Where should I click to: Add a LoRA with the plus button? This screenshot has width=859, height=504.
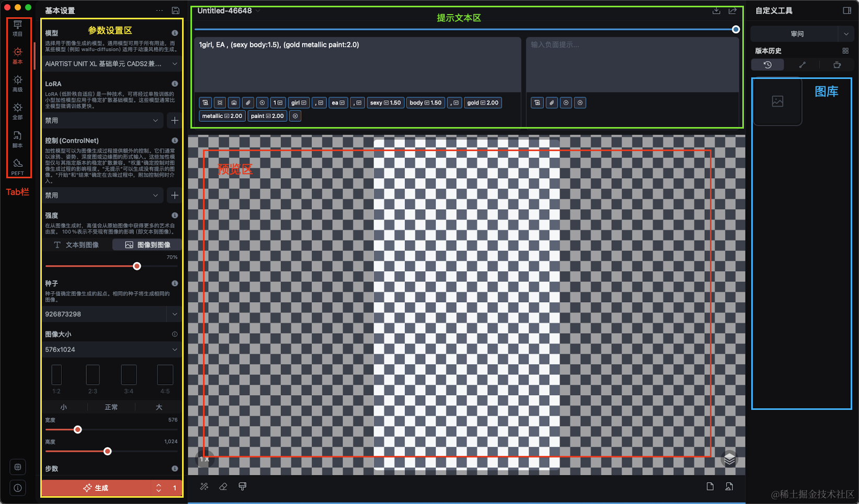175,120
